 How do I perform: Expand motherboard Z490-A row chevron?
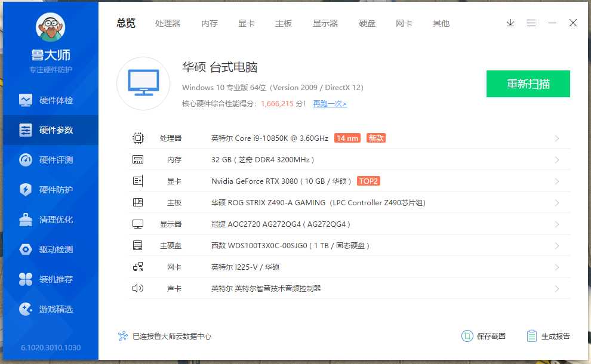coord(557,203)
